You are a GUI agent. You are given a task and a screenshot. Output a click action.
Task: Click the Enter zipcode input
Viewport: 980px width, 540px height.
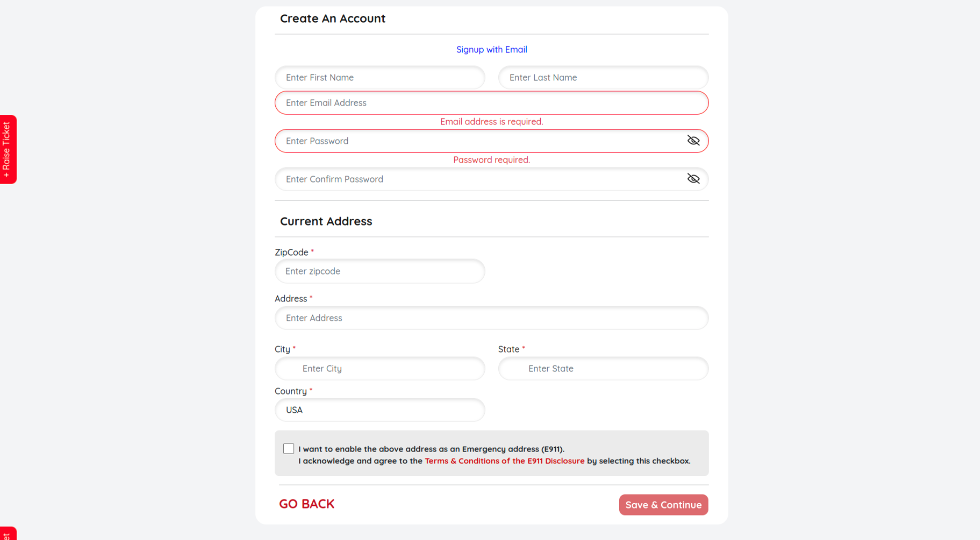[379, 271]
